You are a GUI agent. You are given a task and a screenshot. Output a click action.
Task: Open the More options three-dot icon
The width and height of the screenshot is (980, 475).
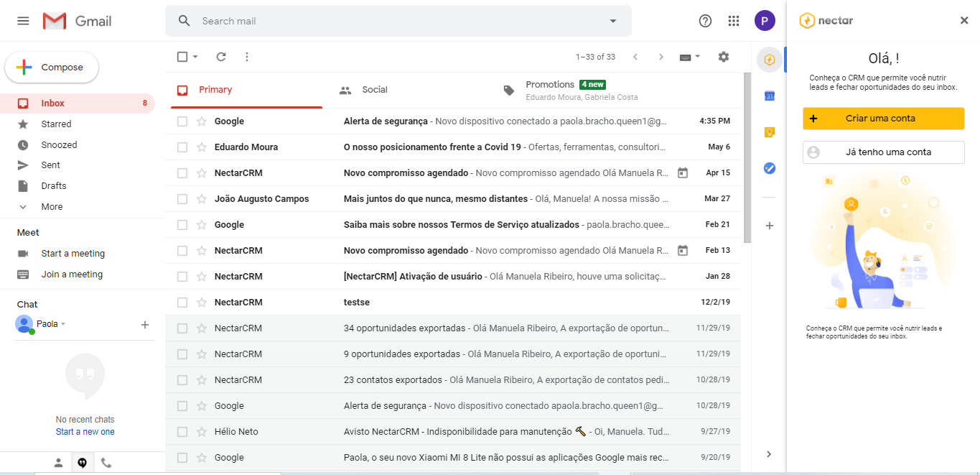(x=247, y=57)
